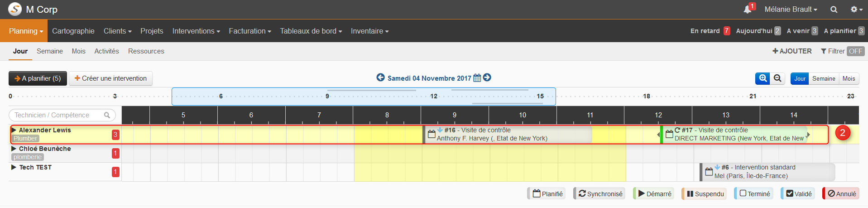
Task: Click the search magnifier in top bar
Action: [x=834, y=10]
